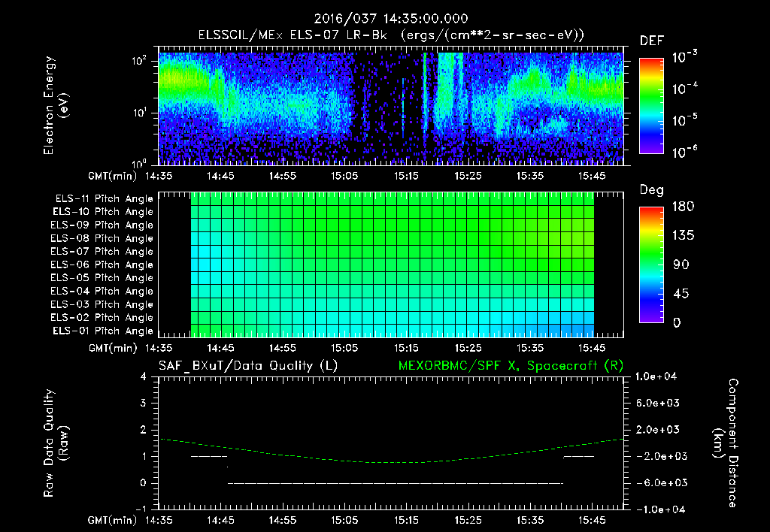Viewport: 770px width, 532px height.
Task: Click the Deg pitch angle color bar
Action: [x=651, y=265]
